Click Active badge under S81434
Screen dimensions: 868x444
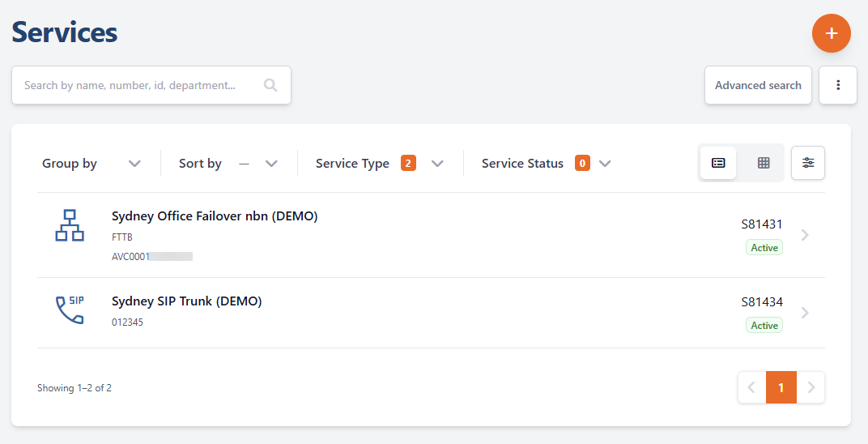point(764,326)
